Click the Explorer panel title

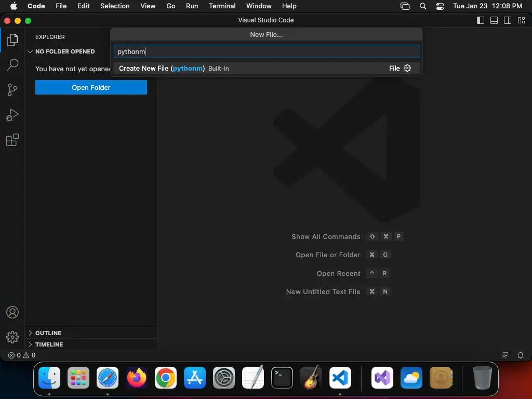point(50,37)
